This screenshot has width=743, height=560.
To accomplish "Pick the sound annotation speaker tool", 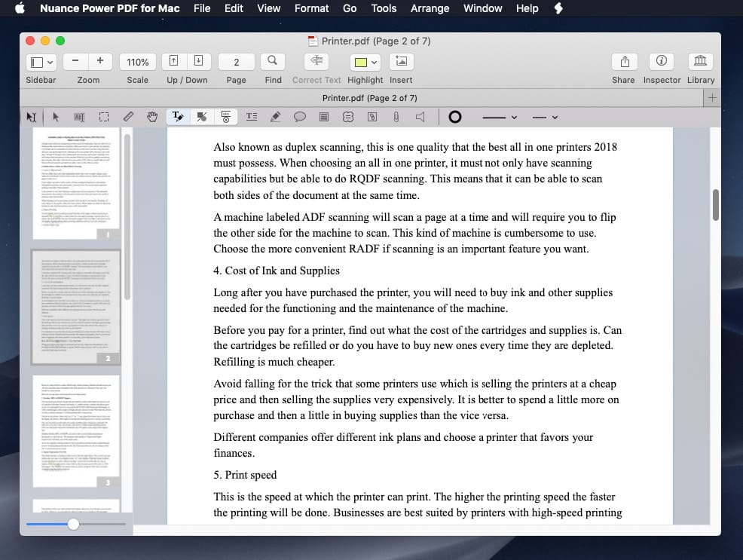I will click(x=419, y=116).
